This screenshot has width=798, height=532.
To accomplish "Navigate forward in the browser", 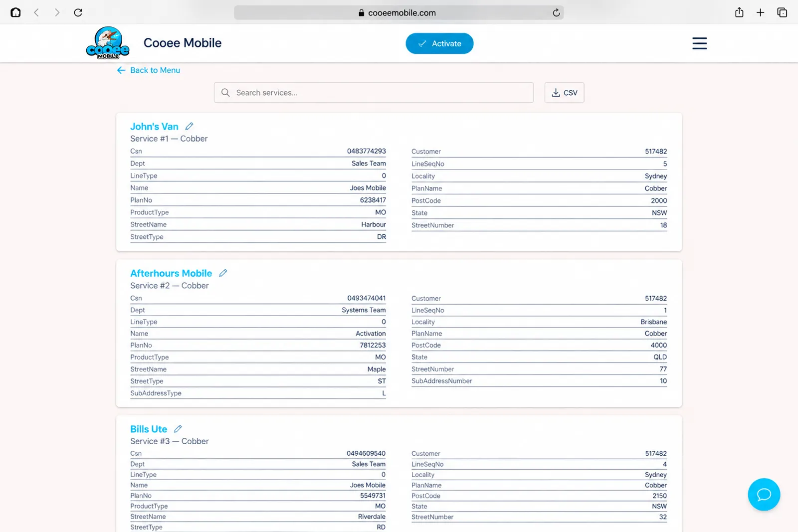I will click(57, 12).
